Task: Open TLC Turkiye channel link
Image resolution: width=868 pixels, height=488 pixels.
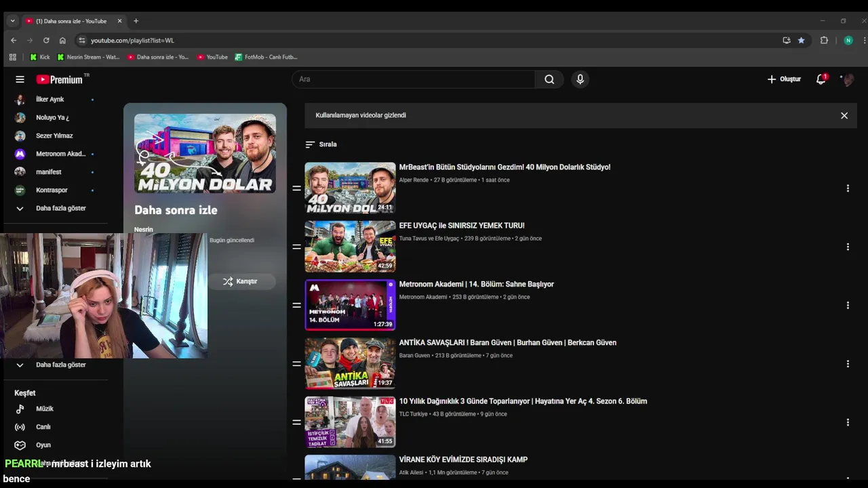Action: point(413,414)
